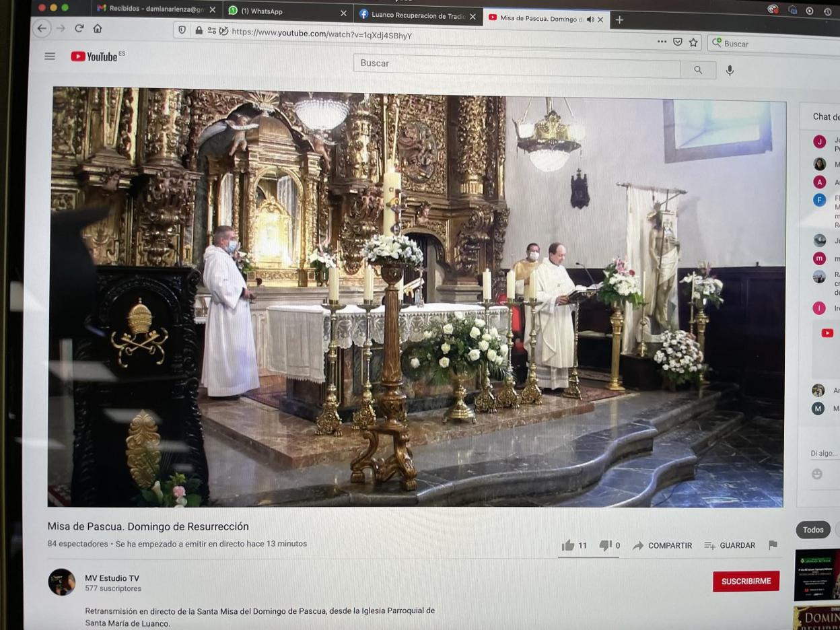The width and height of the screenshot is (840, 630).
Task: Open the GUARDAR save-to-playlist menu
Action: pyautogui.click(x=730, y=545)
